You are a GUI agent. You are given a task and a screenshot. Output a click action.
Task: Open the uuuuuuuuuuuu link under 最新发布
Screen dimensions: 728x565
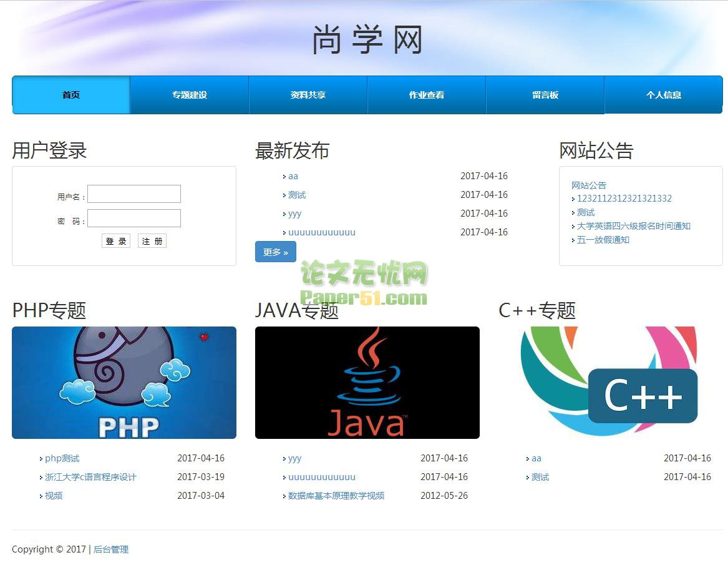(x=322, y=232)
